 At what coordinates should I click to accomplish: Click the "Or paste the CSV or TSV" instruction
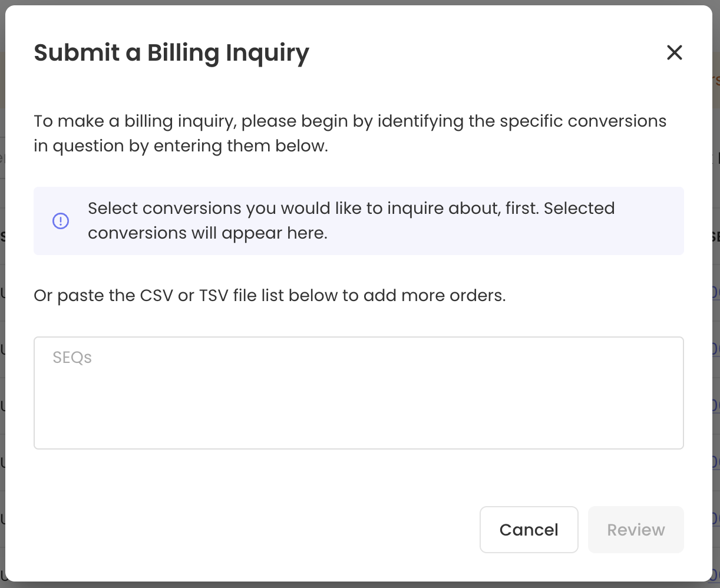point(269,295)
